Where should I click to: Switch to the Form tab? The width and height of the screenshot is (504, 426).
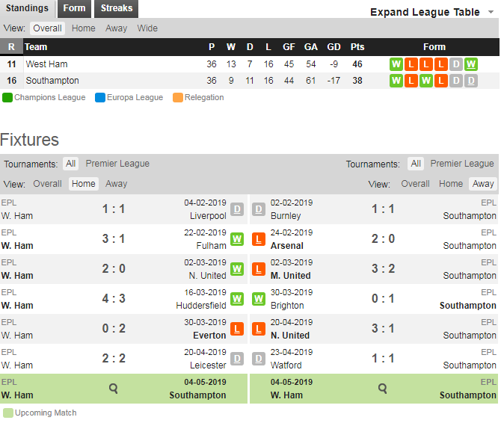74,8
